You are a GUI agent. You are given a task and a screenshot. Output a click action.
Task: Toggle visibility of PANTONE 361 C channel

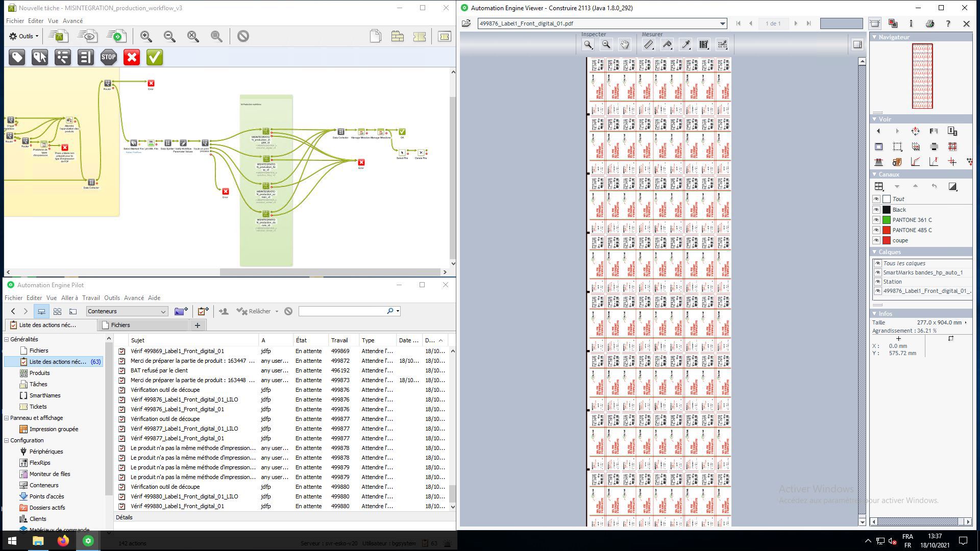point(876,220)
